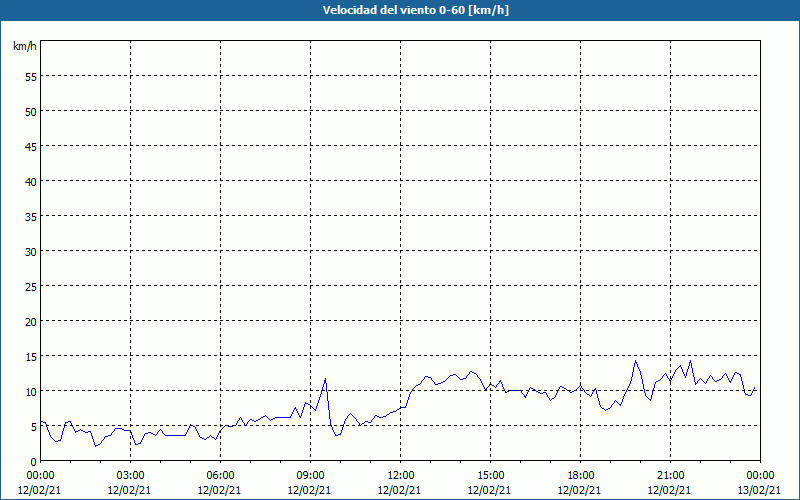Click the 15 value on the y-axis
Screen dimensions: 800x500
click(31, 357)
